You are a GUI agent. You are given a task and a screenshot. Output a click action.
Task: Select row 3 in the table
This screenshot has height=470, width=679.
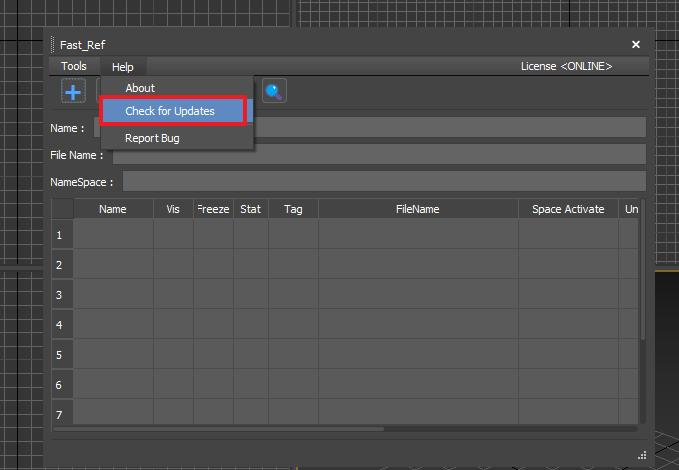click(62, 295)
